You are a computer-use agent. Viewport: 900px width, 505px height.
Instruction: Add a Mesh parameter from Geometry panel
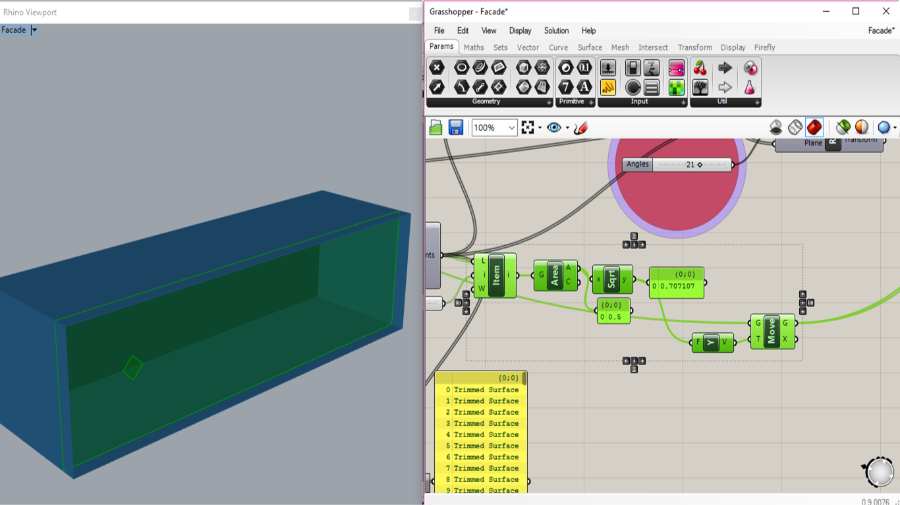[x=542, y=68]
